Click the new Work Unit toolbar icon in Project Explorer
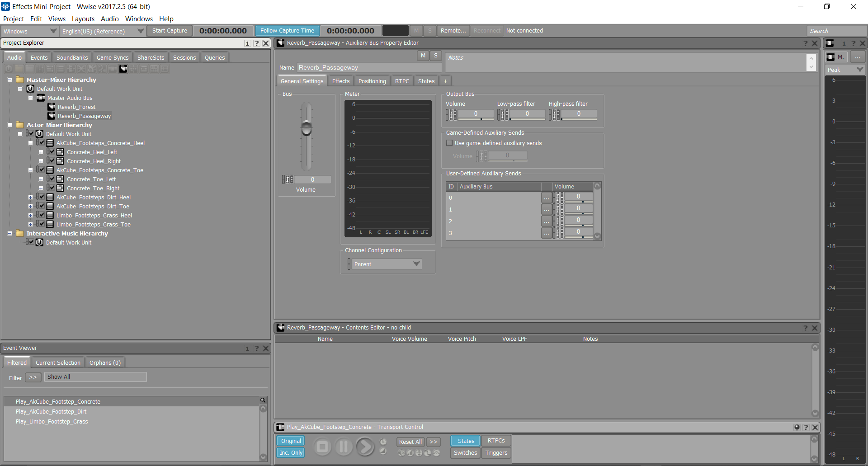Viewport: 868px width, 466px height. click(9, 69)
